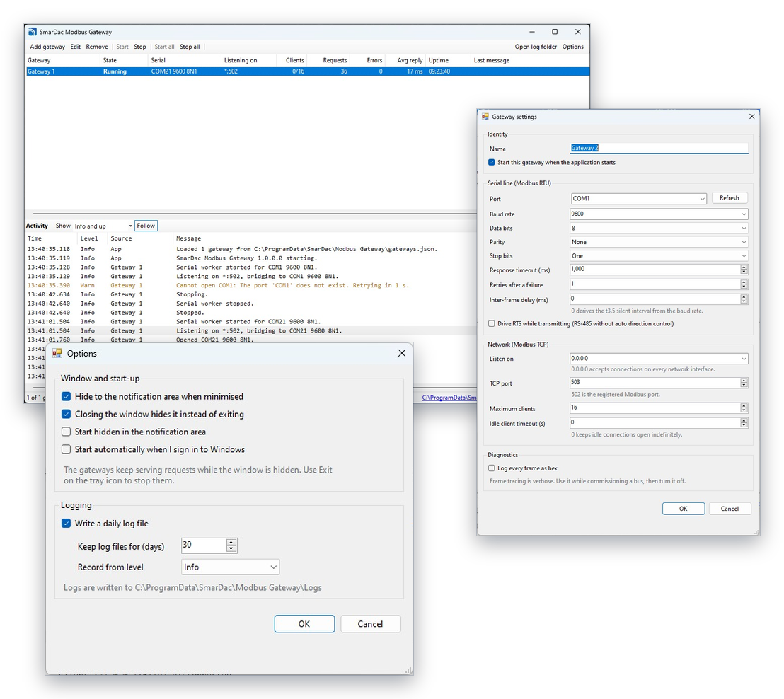
Task: Click the Refresh ports button
Action: [729, 198]
